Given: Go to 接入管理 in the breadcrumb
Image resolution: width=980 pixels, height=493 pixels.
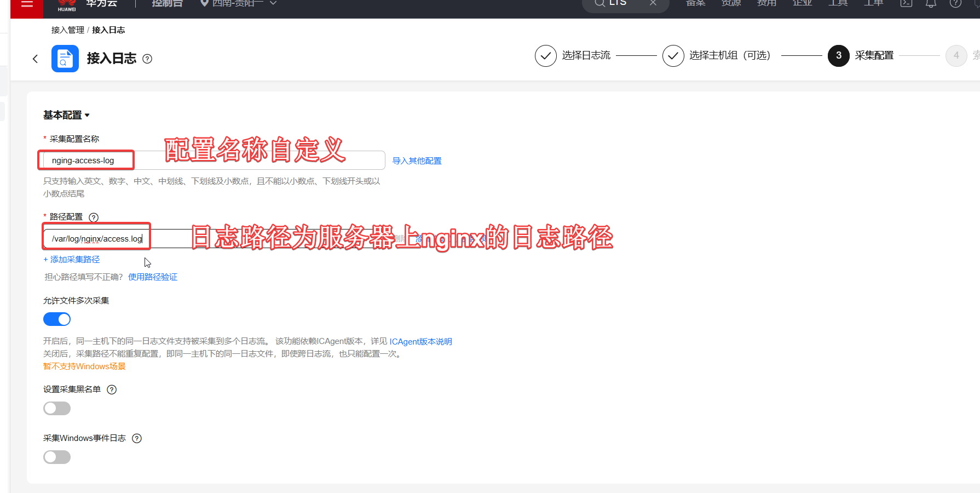Looking at the screenshot, I should tap(67, 30).
